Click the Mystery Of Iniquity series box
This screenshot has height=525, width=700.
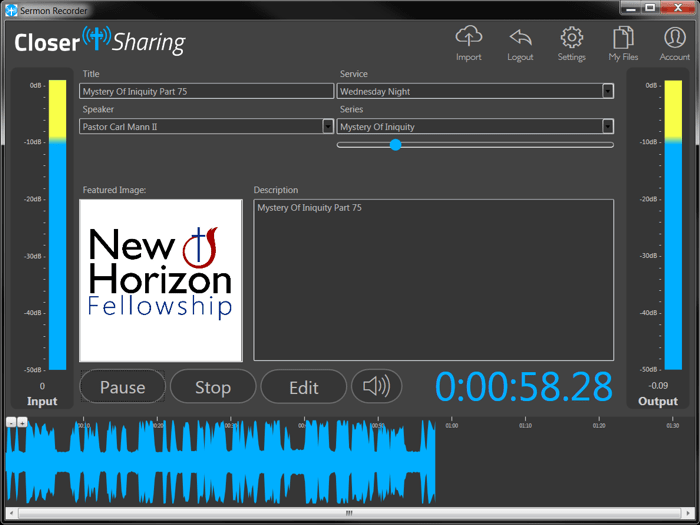pos(475,126)
